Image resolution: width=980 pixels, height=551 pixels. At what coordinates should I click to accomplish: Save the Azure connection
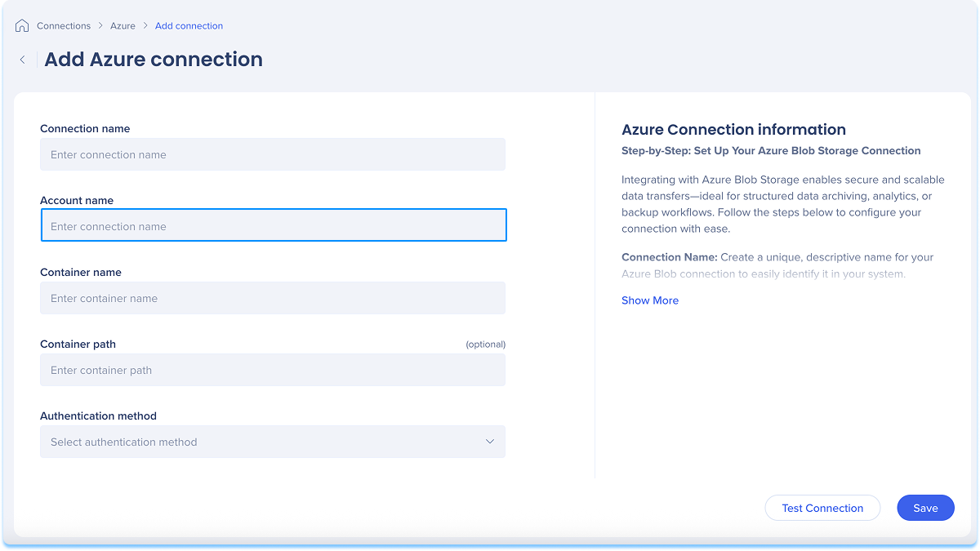(925, 508)
